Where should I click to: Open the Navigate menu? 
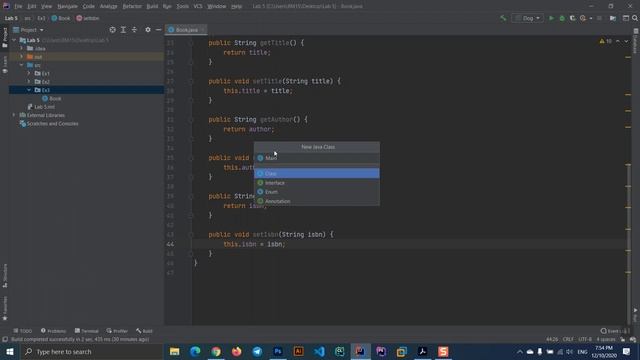[67, 7]
